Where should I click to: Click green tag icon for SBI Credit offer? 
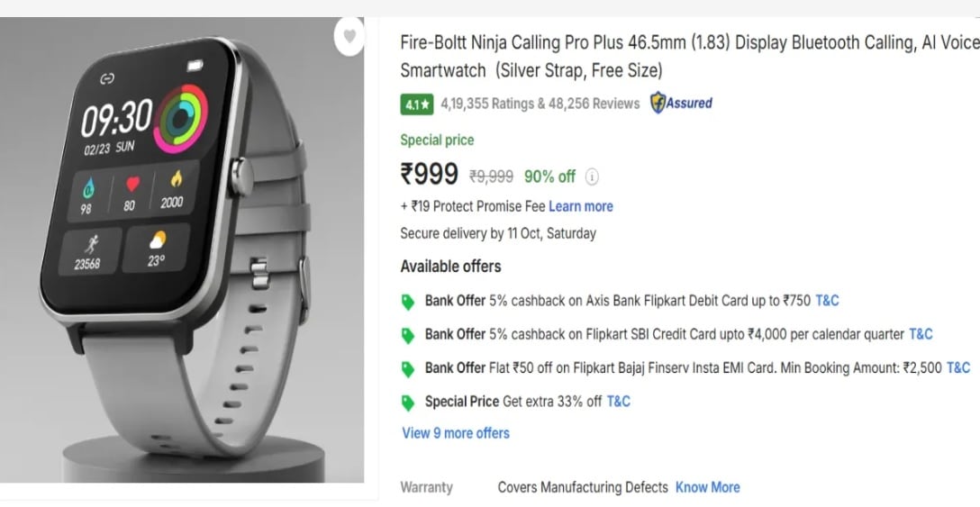click(x=408, y=335)
